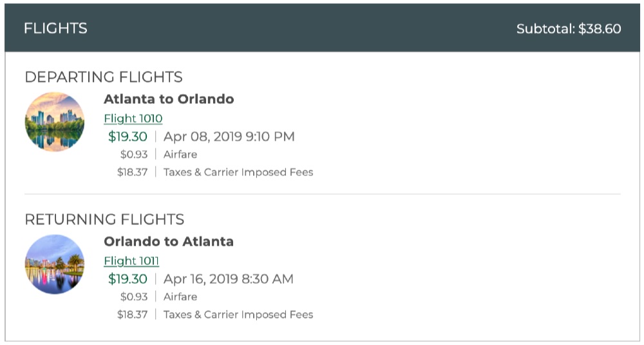Click the Atlanta to Orlando title

click(x=169, y=99)
